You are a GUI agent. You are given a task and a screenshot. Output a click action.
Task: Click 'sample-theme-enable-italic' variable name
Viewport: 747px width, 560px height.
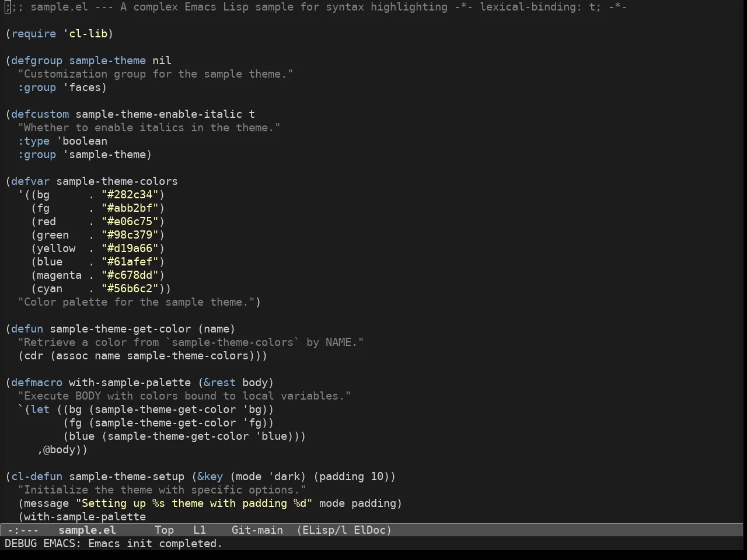[159, 114]
